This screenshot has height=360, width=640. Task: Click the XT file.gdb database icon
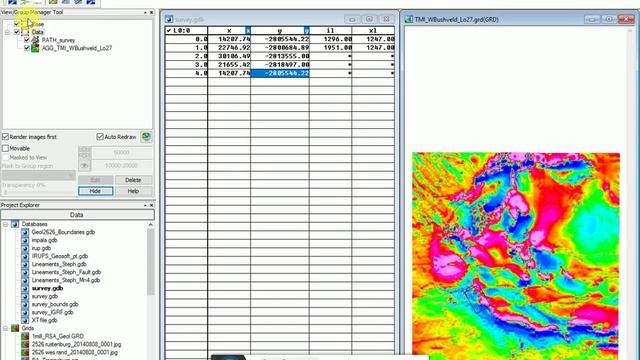(x=25, y=320)
